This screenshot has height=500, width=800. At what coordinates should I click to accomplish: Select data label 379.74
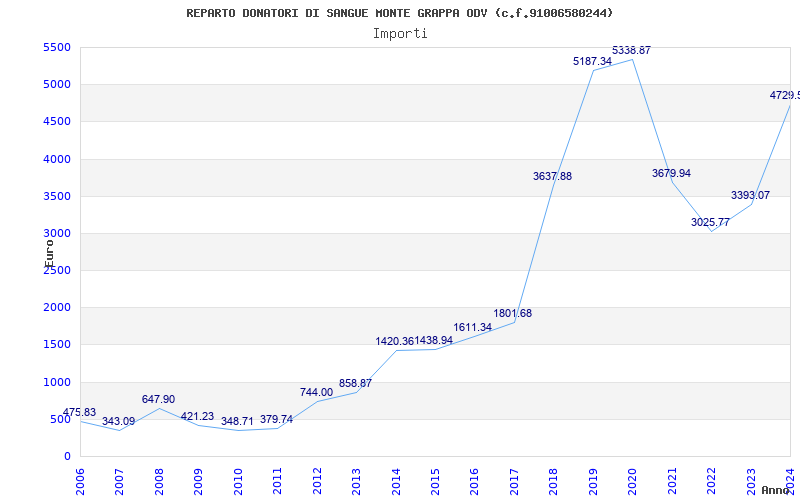tap(277, 419)
